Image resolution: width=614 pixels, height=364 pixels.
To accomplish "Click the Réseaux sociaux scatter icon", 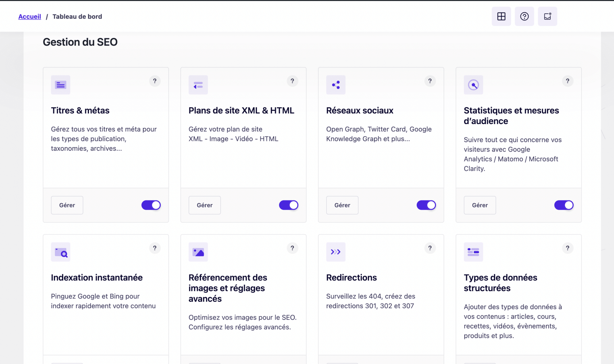I will coord(336,84).
